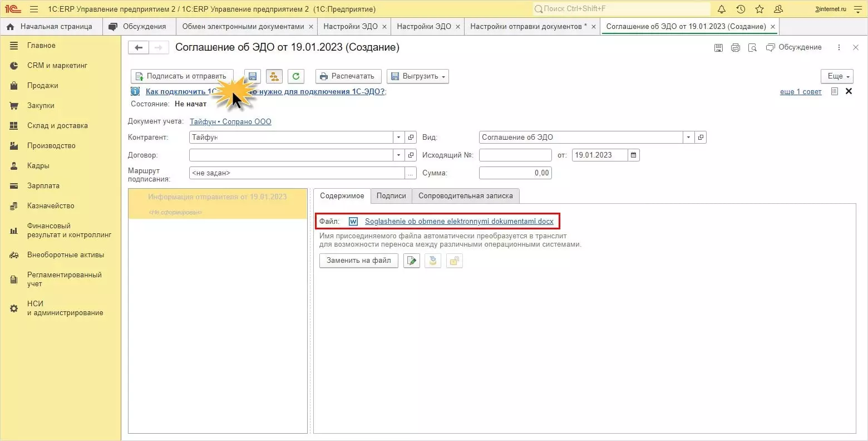Viewport: 868px width, 441px height.
Task: Click the calendar icon next to date 19.01.2023
Action: tap(634, 155)
